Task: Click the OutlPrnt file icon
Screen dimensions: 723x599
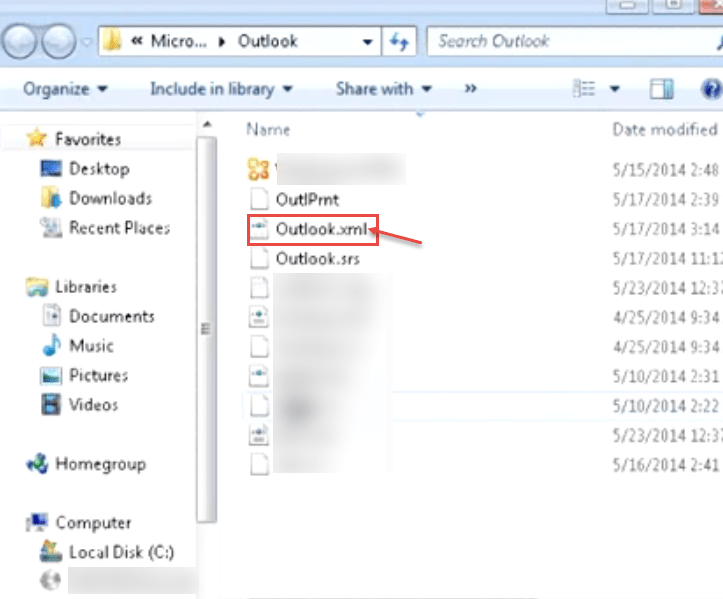Action: 259,200
